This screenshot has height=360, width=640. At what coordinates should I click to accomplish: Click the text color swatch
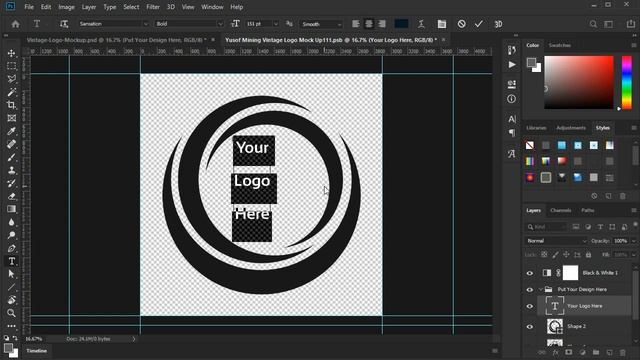pyautogui.click(x=402, y=24)
